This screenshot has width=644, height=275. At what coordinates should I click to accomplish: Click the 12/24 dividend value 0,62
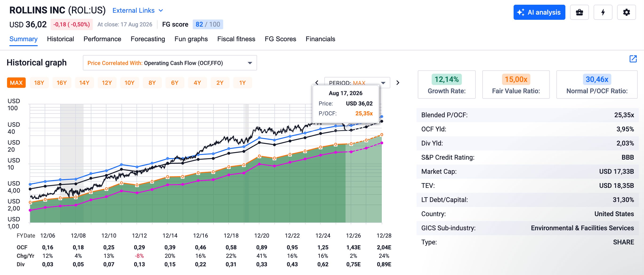[323, 264]
